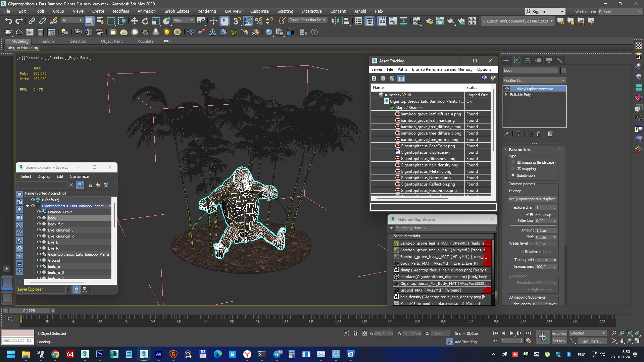
Task: Open the Modifiers menu
Action: (121, 11)
